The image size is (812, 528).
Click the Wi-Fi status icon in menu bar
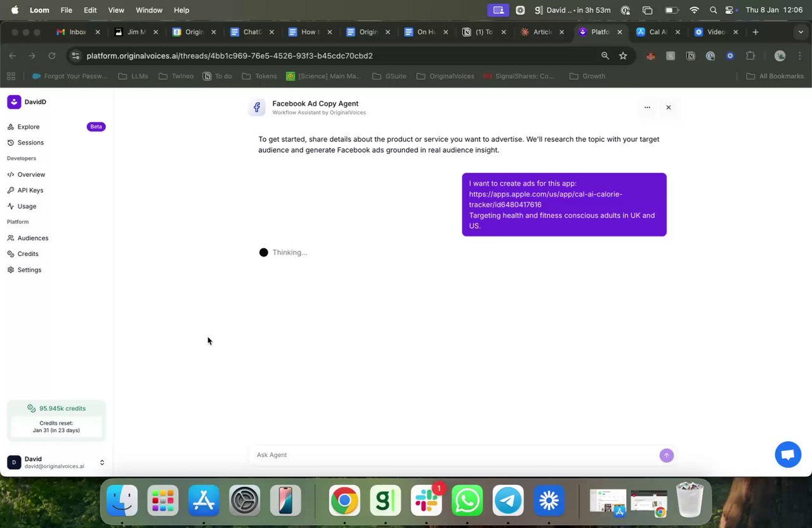click(694, 10)
